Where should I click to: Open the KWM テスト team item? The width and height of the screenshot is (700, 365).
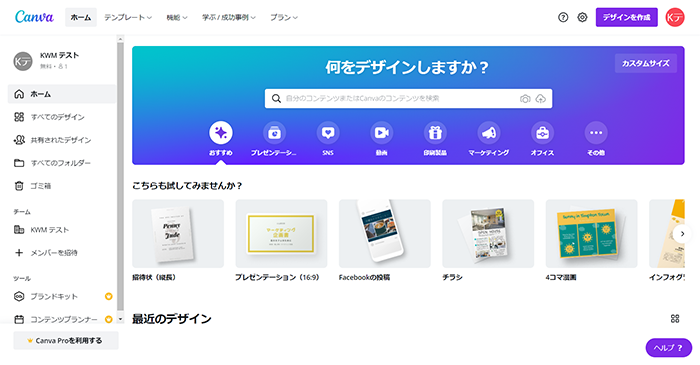[62, 230]
